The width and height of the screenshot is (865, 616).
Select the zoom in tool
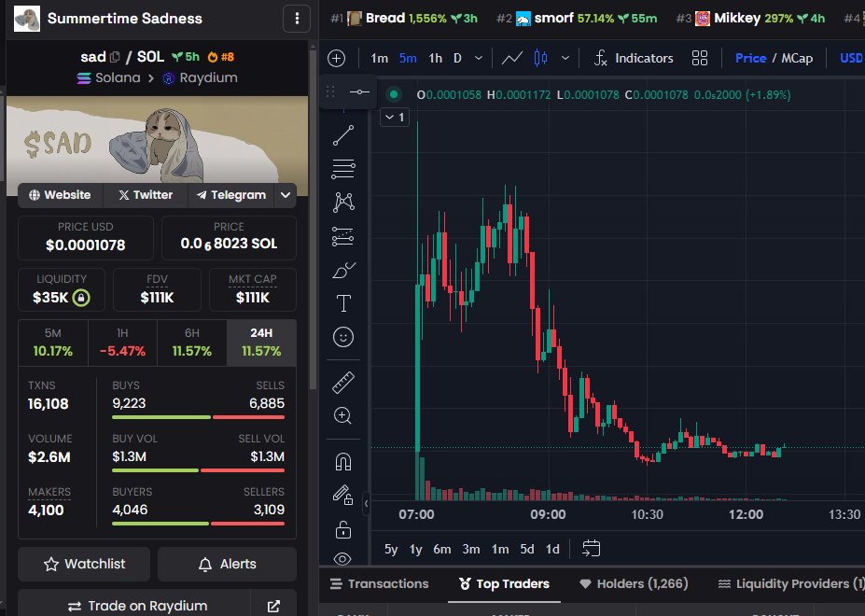coord(343,415)
